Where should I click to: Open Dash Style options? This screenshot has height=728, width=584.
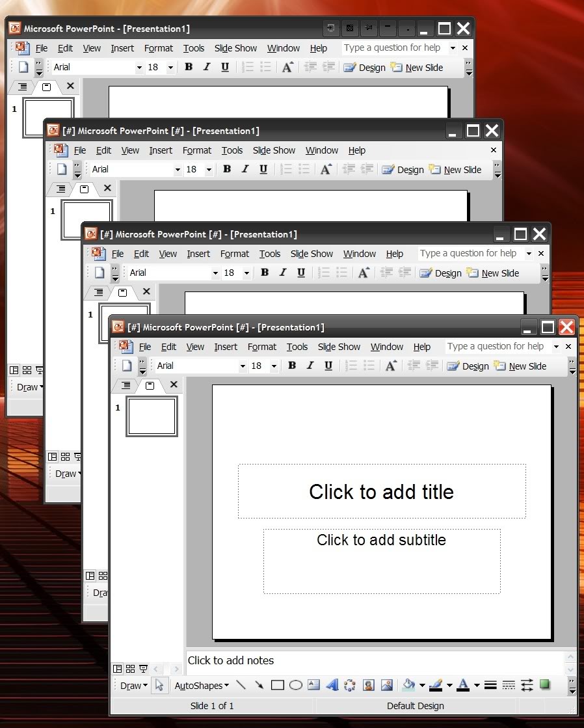(509, 685)
